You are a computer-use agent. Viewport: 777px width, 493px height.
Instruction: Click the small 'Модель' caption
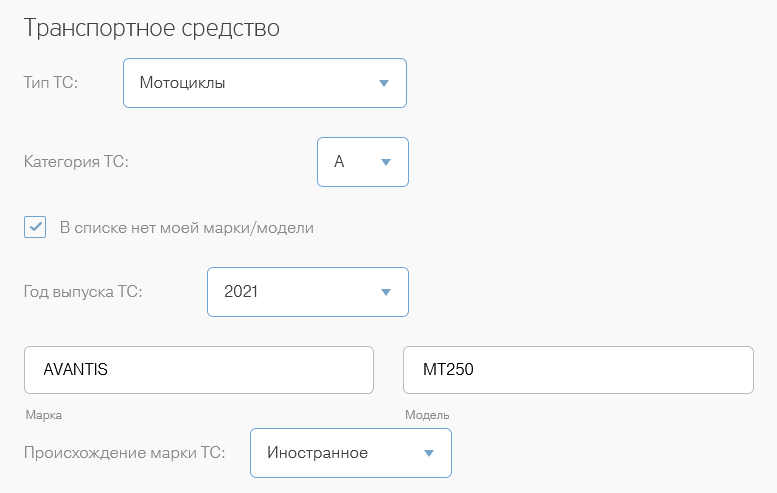pyautogui.click(x=427, y=415)
